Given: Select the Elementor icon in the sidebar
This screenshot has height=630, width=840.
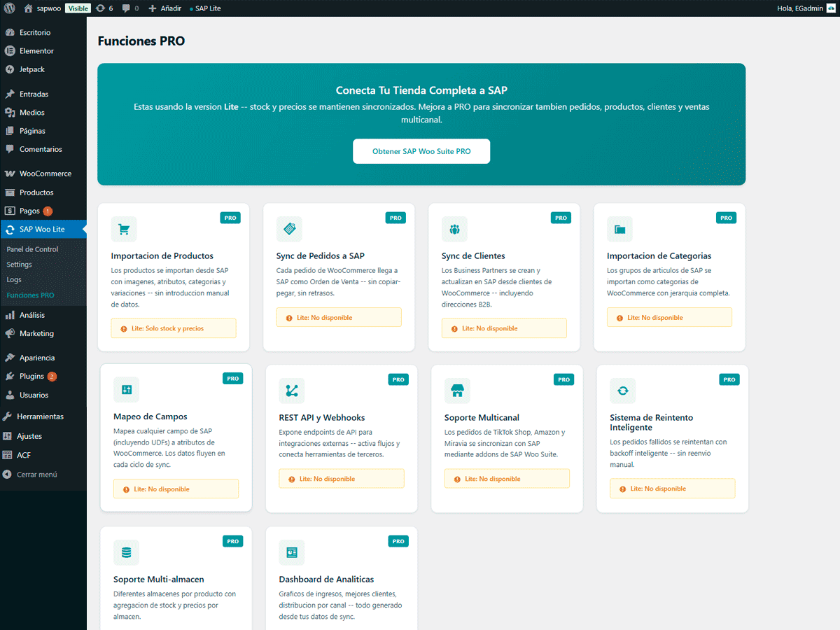Looking at the screenshot, I should pyautogui.click(x=11, y=50).
